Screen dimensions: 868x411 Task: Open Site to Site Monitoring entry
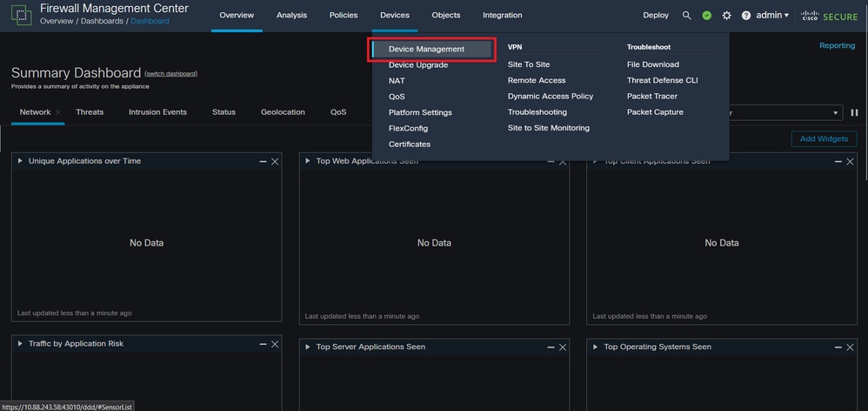[549, 128]
